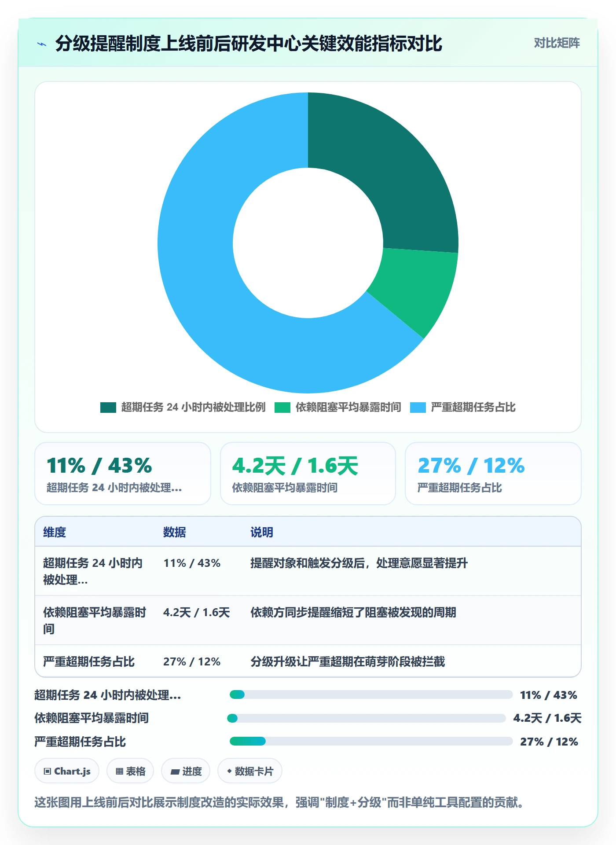This screenshot has height=845, width=616.
Task: Click the 4.2天 / 1.6天 progress bar
Action: (367, 718)
